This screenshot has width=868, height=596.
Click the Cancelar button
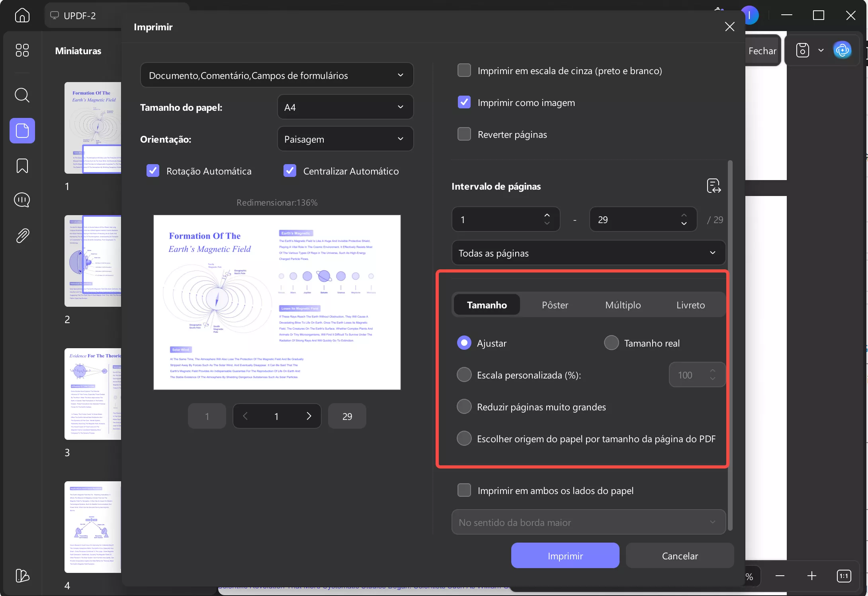pyautogui.click(x=680, y=555)
